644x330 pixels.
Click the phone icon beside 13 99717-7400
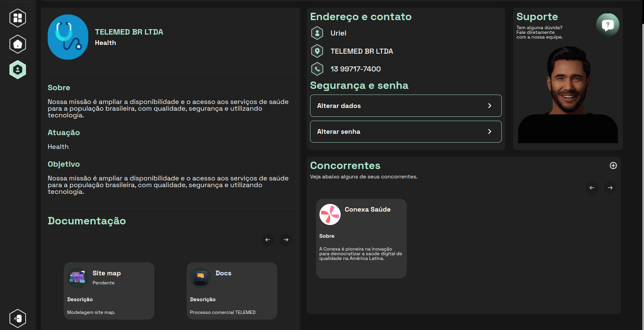[317, 69]
